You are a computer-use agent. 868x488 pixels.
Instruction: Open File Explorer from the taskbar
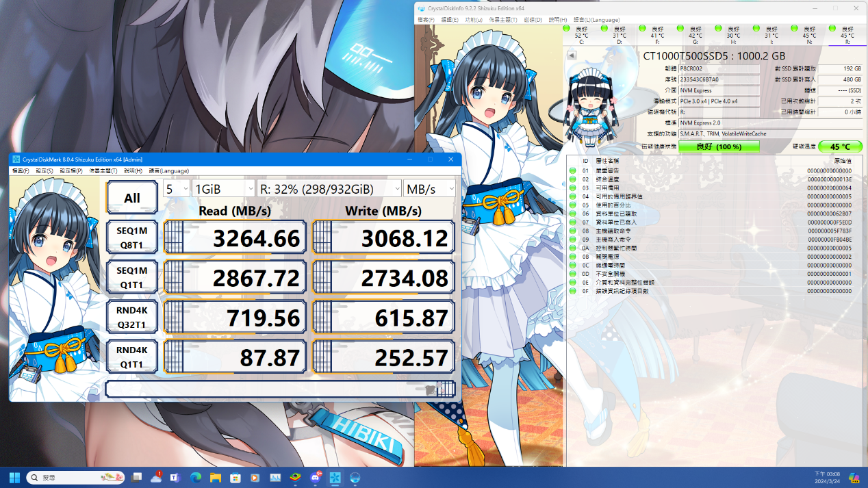click(x=215, y=477)
